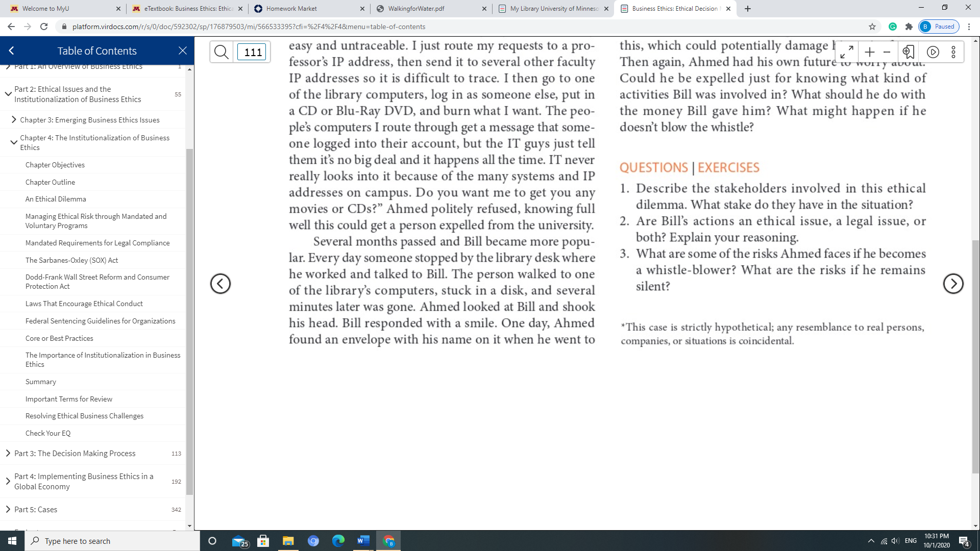Switch to Welcome to MyU tab
980x551 pixels.
[x=64, y=9]
